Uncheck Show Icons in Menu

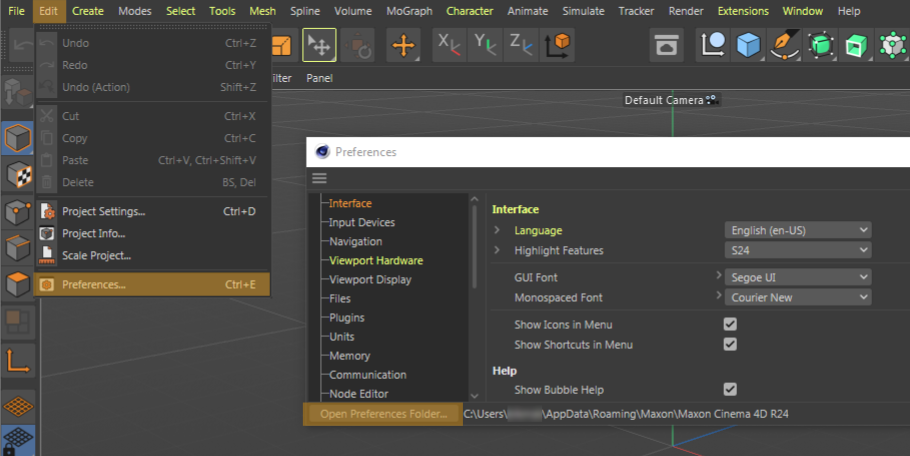coord(730,324)
